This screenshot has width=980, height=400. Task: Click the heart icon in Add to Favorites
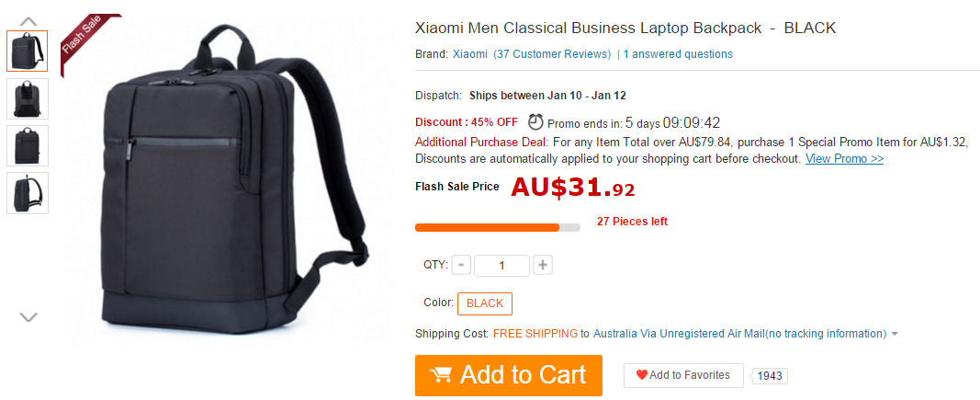[642, 375]
